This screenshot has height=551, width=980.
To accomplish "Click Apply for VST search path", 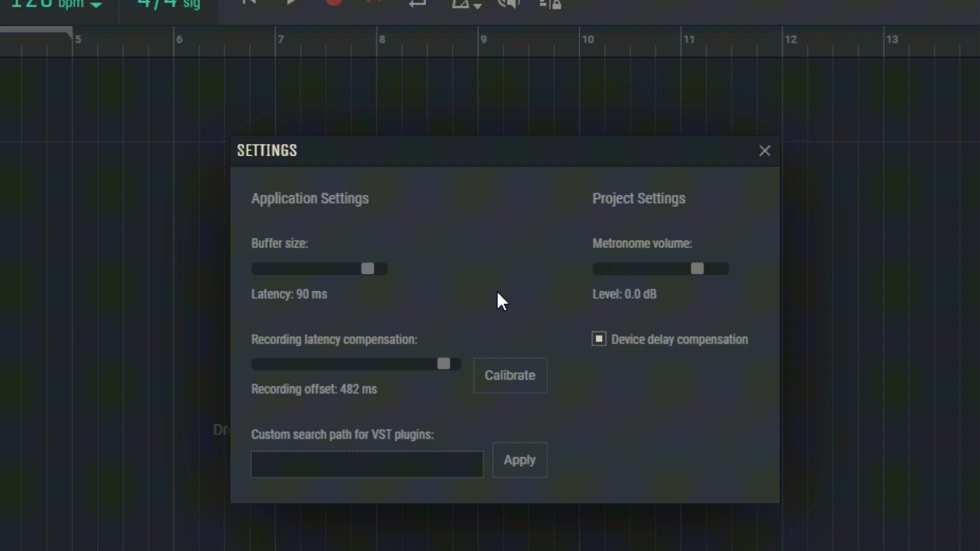I will click(x=519, y=460).
